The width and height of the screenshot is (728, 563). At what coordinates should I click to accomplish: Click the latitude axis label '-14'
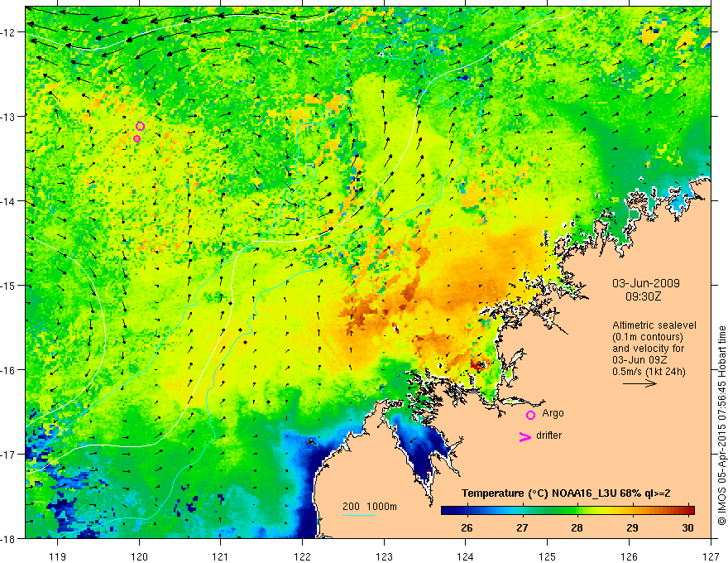(x=9, y=201)
